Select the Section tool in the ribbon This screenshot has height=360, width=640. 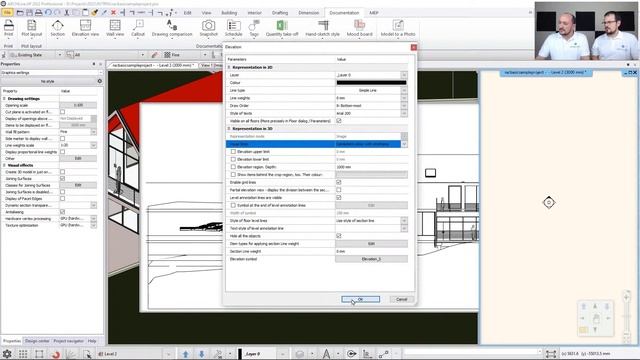pyautogui.click(x=58, y=28)
